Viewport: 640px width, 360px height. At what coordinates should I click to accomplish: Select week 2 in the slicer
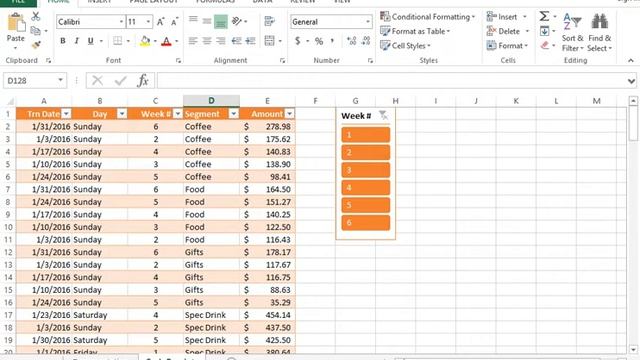(366, 152)
